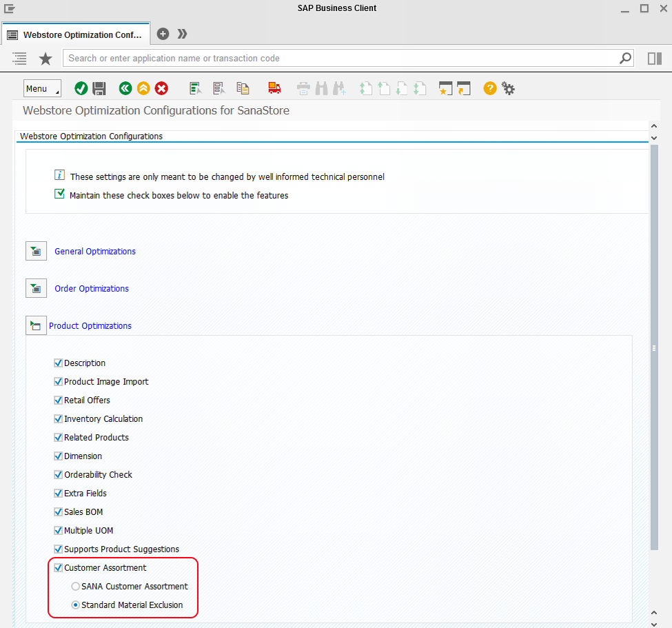Uncheck the Dimension checkbox

pyautogui.click(x=59, y=456)
